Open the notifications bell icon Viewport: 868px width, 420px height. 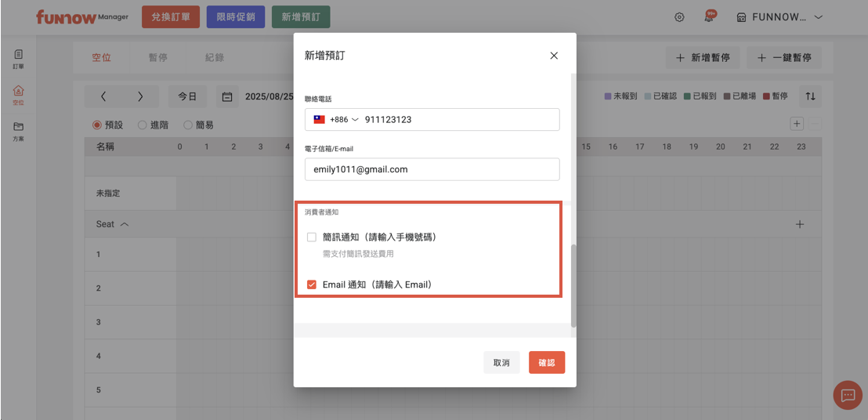(709, 17)
